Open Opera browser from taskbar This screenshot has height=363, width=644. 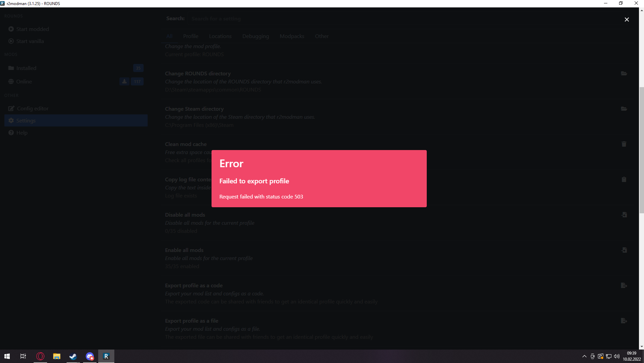[40, 356]
